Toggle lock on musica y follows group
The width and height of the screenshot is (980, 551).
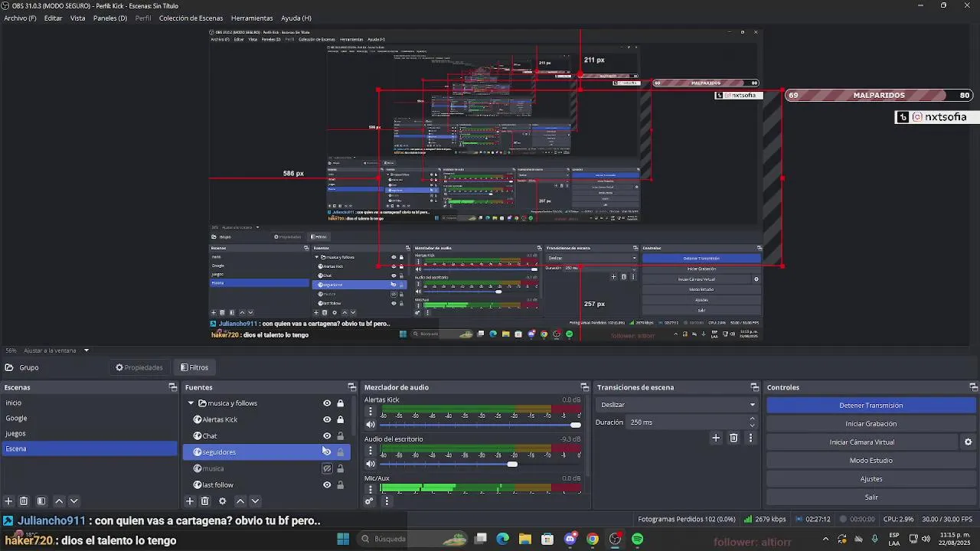click(x=341, y=403)
